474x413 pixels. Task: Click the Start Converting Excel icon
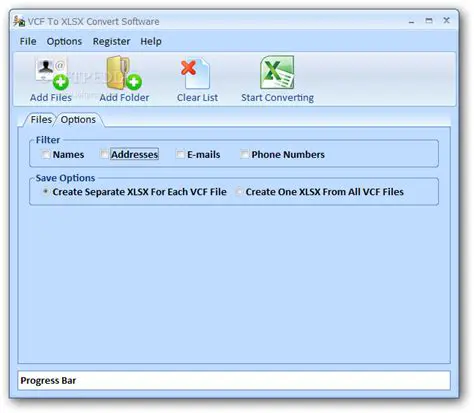(x=277, y=72)
